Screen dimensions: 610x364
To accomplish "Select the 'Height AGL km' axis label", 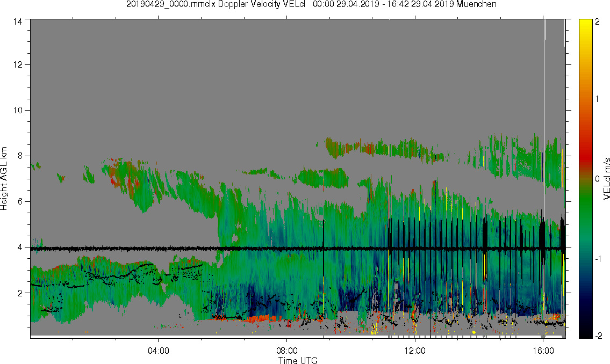I will pos(4,179).
